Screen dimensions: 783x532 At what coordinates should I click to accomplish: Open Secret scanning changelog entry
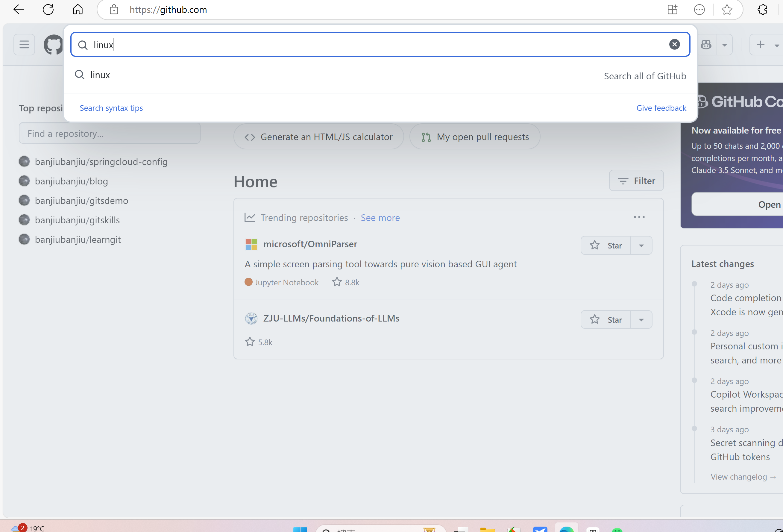click(746, 450)
